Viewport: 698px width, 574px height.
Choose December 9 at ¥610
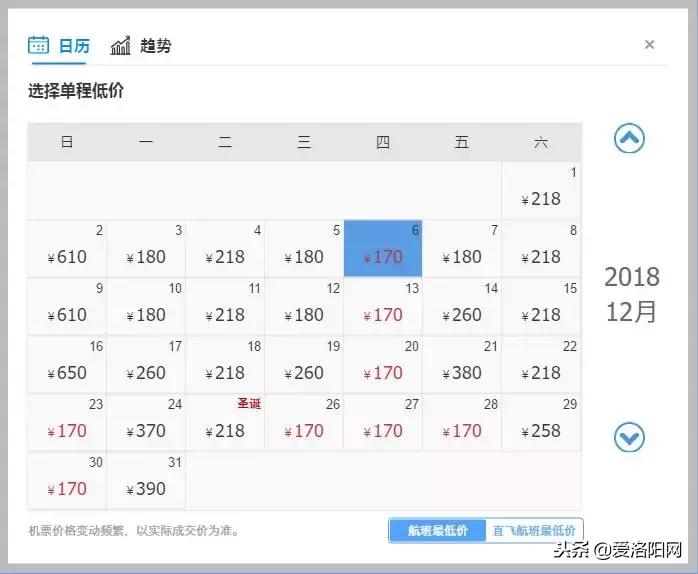(67, 306)
